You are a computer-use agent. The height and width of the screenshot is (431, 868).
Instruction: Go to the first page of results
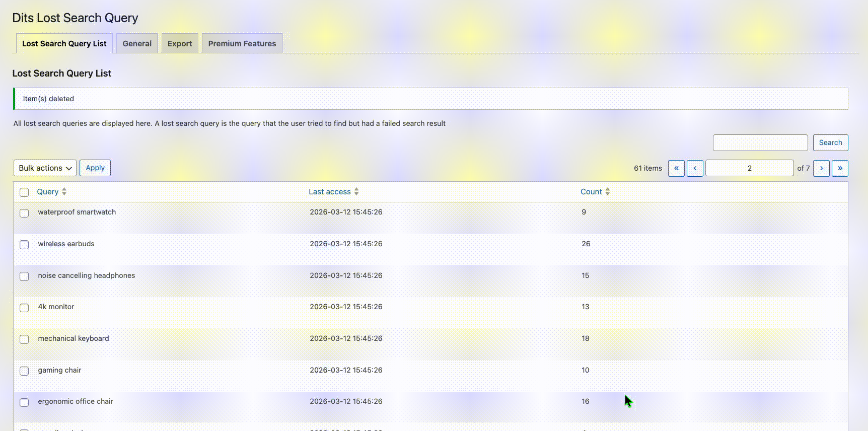(x=676, y=168)
